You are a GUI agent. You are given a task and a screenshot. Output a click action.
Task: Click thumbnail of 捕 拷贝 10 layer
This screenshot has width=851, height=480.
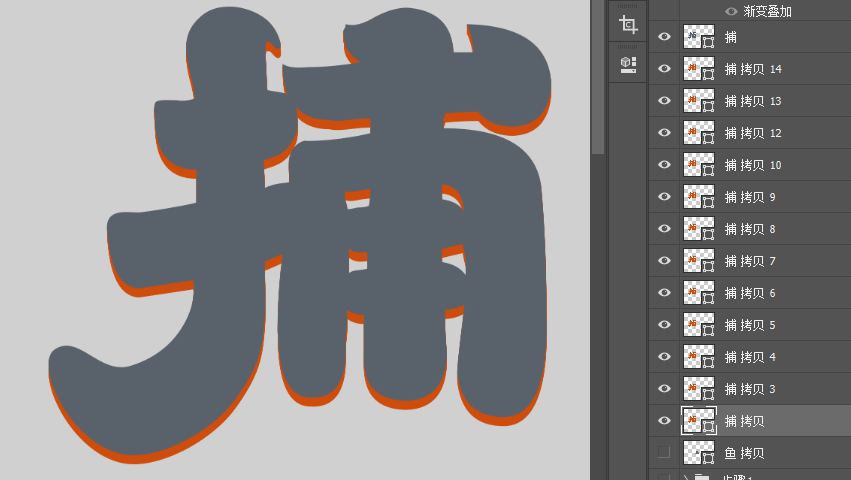(x=699, y=165)
